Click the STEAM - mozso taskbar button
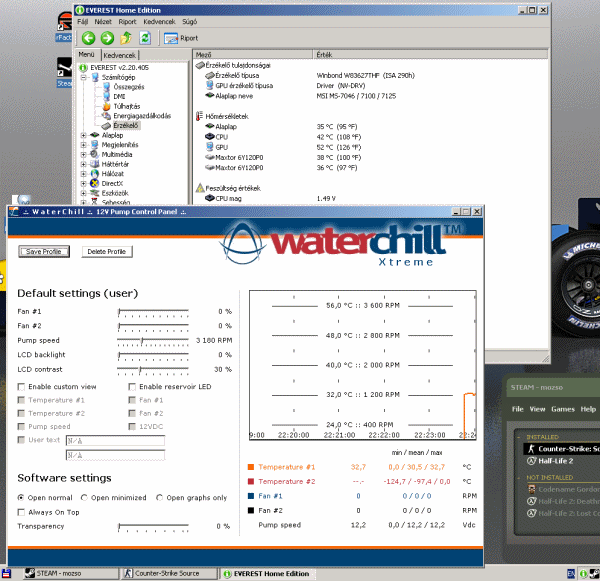The height and width of the screenshot is (581, 600). [69, 573]
